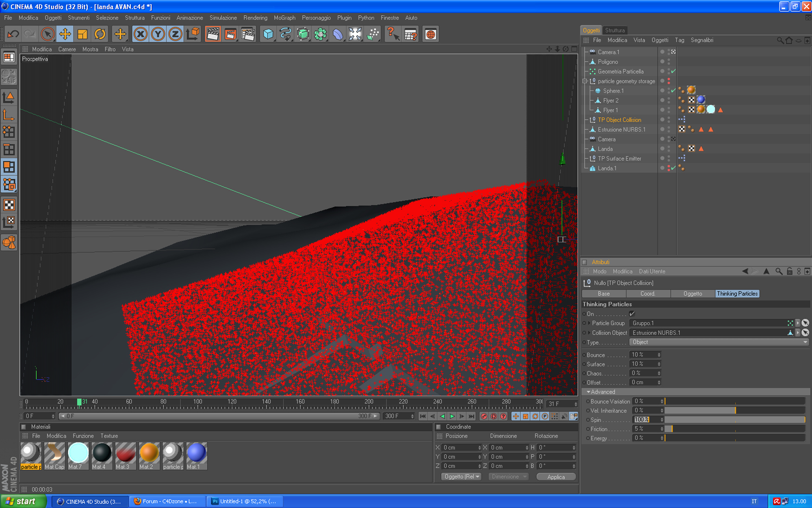Viewport: 812px width, 508px height.
Task: Click the Particle Group picker arrow icon
Action: coord(805,323)
